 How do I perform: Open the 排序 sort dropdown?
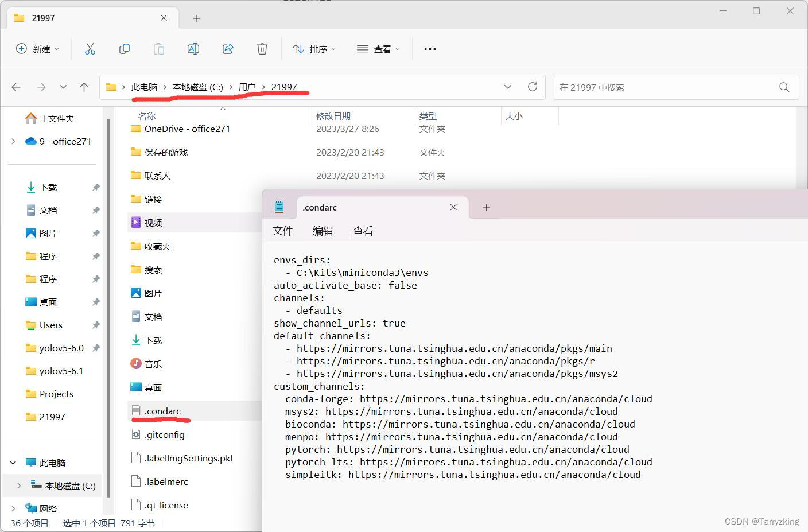(x=314, y=49)
